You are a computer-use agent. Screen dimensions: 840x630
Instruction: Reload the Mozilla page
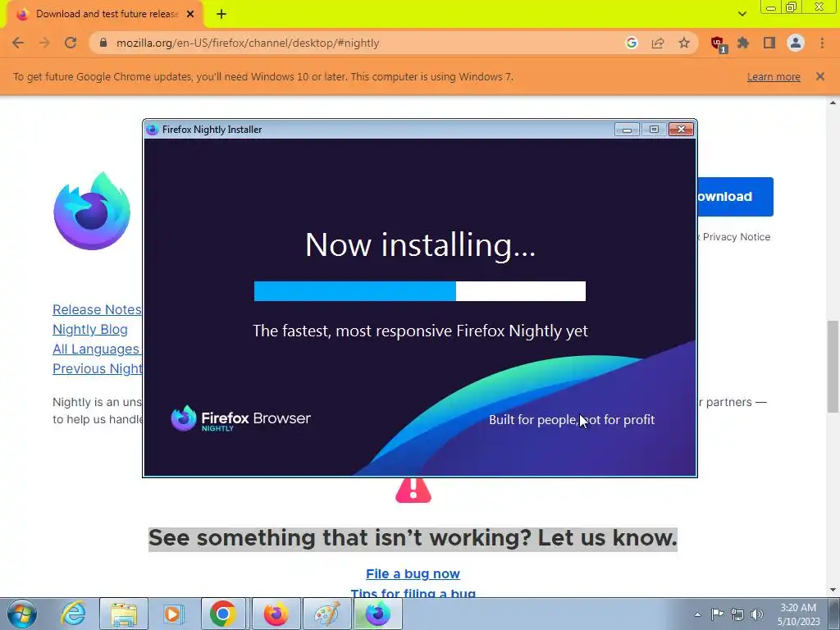(x=71, y=43)
